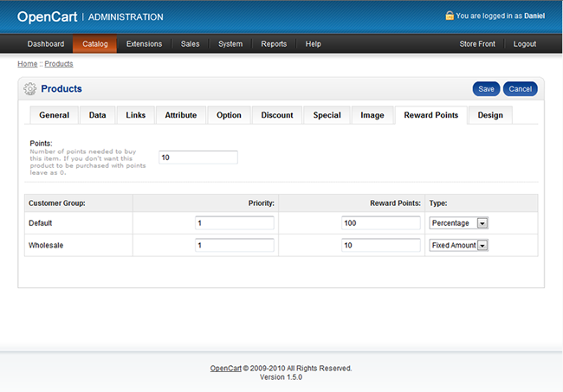Switch to the Discount tab
Image resolution: width=563 pixels, height=392 pixels.
pyautogui.click(x=277, y=115)
